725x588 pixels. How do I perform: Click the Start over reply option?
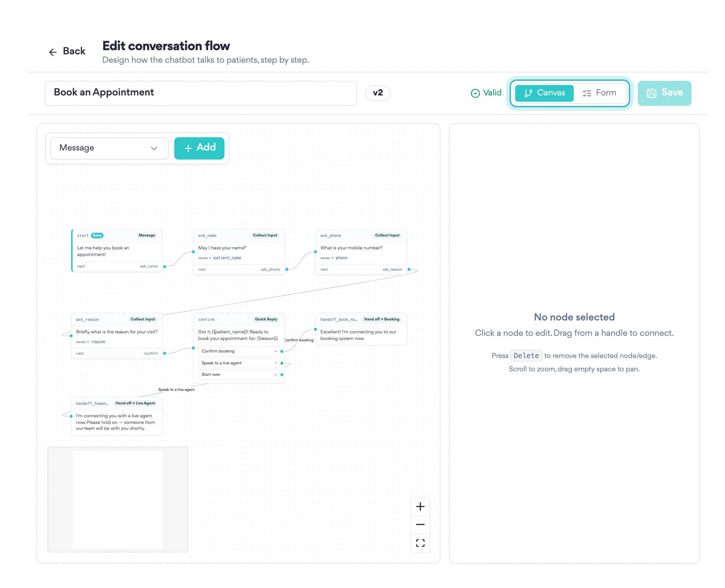click(x=239, y=374)
